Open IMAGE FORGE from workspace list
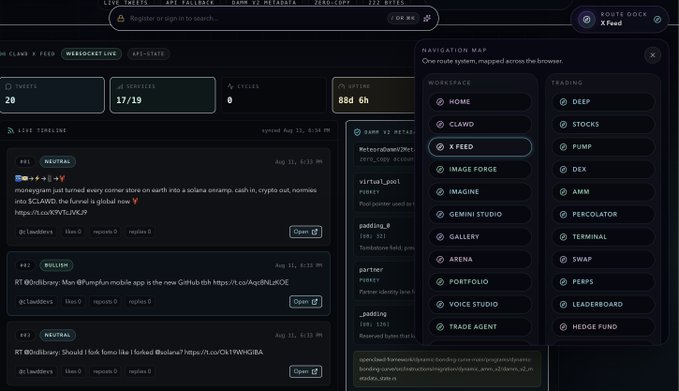Image resolution: width=679 pixels, height=391 pixels. (480, 169)
